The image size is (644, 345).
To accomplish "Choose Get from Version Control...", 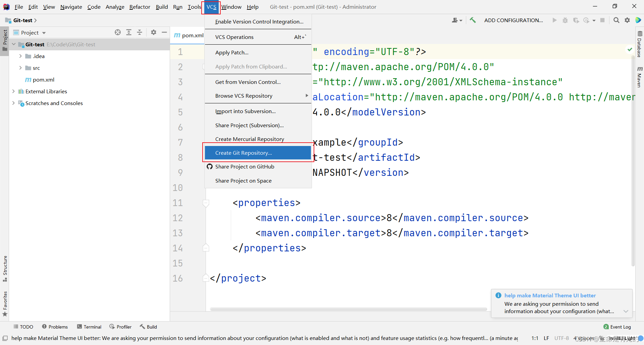I will click(x=258, y=82).
